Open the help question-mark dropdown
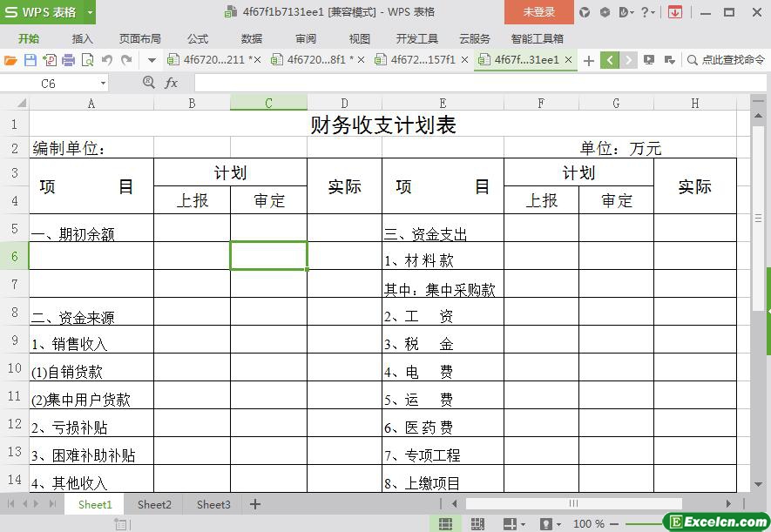 647,12
